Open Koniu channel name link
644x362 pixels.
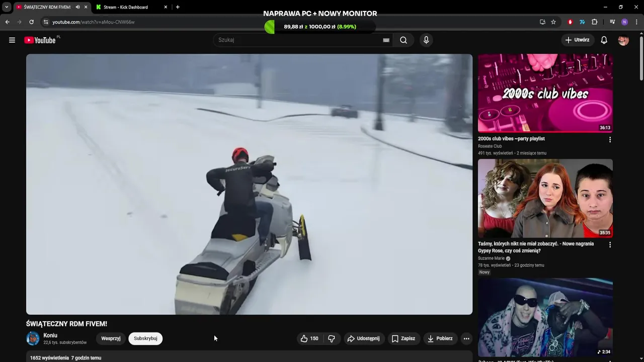[50, 335]
